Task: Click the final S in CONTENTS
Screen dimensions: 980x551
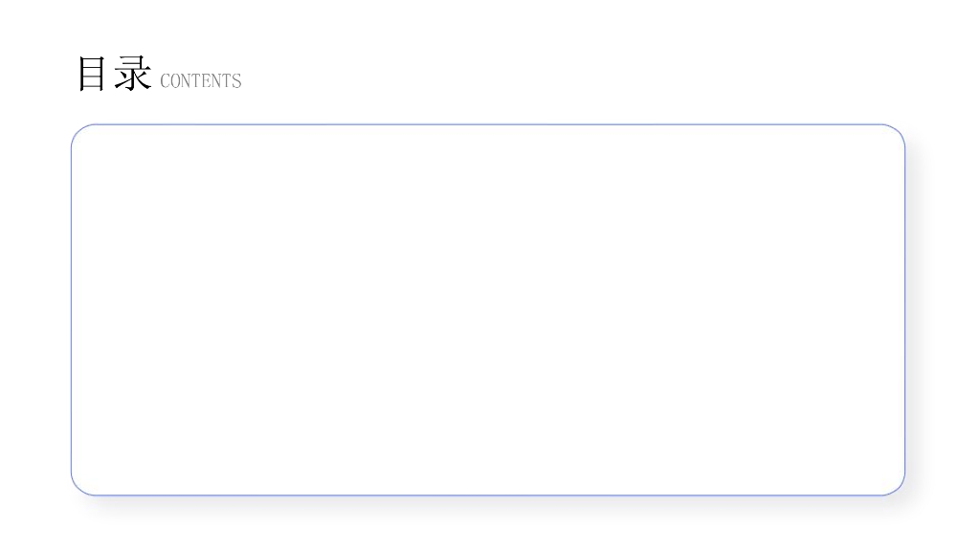Action: point(236,81)
